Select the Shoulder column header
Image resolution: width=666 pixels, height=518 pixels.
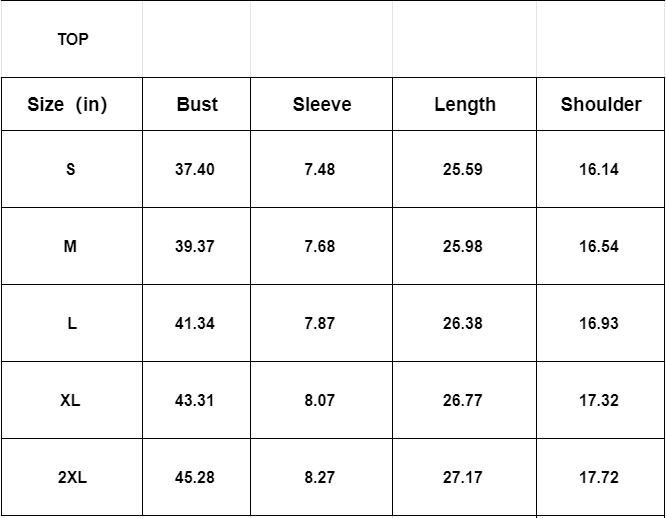click(601, 104)
